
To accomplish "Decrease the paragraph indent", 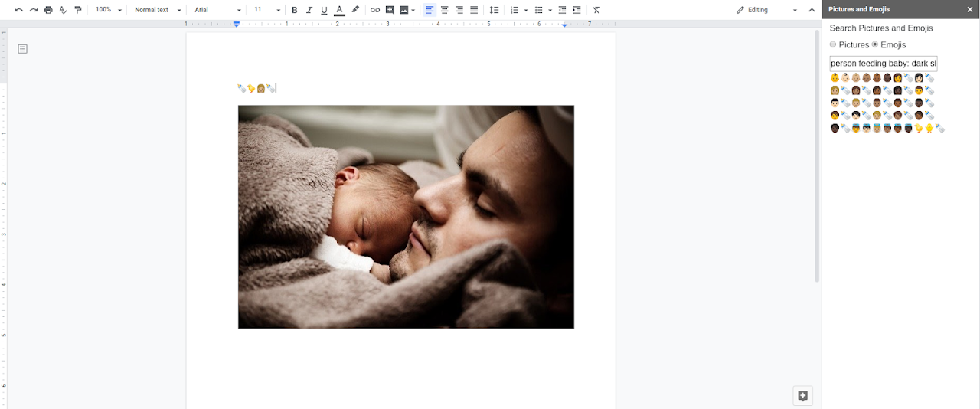I will [x=562, y=10].
